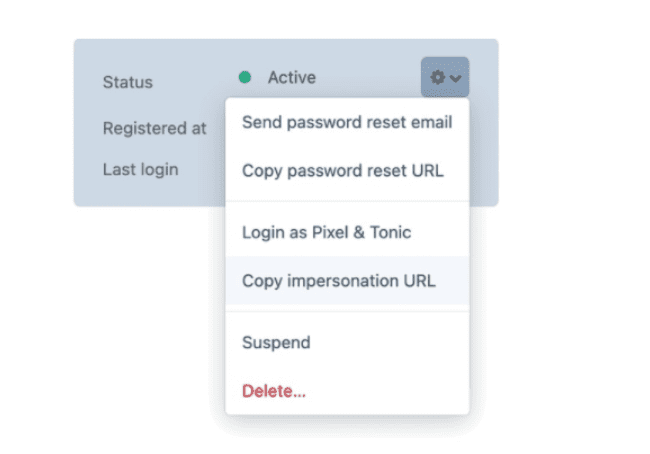The height and width of the screenshot is (454, 650).
Task: Choose Copy password reset URL
Action: (x=342, y=171)
